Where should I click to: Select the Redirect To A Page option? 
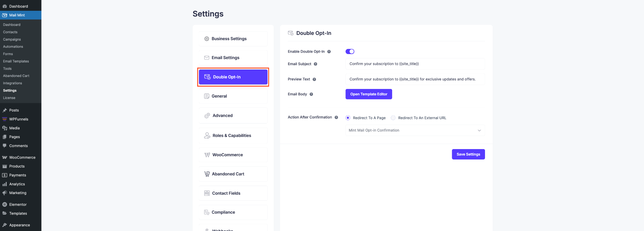pos(348,118)
